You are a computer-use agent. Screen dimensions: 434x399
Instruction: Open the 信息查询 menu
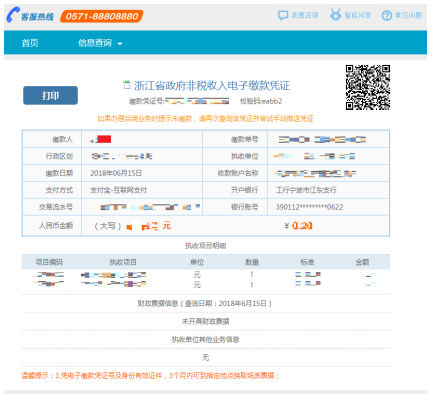95,43
